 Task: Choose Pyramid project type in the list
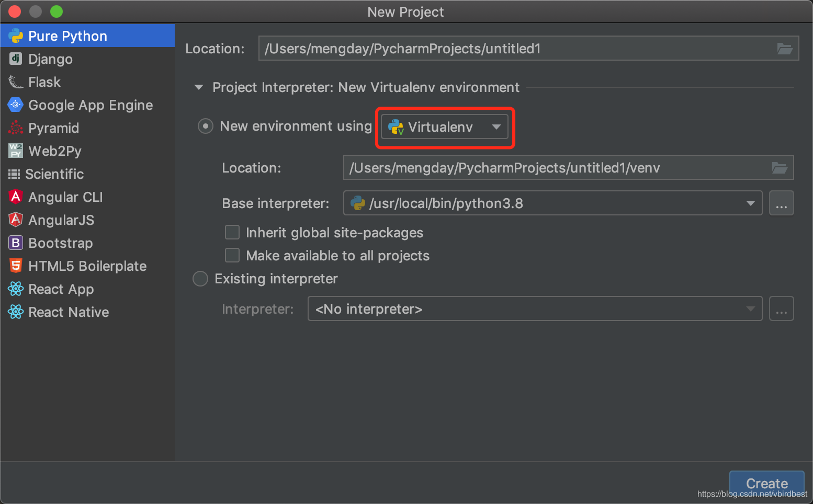click(87, 128)
